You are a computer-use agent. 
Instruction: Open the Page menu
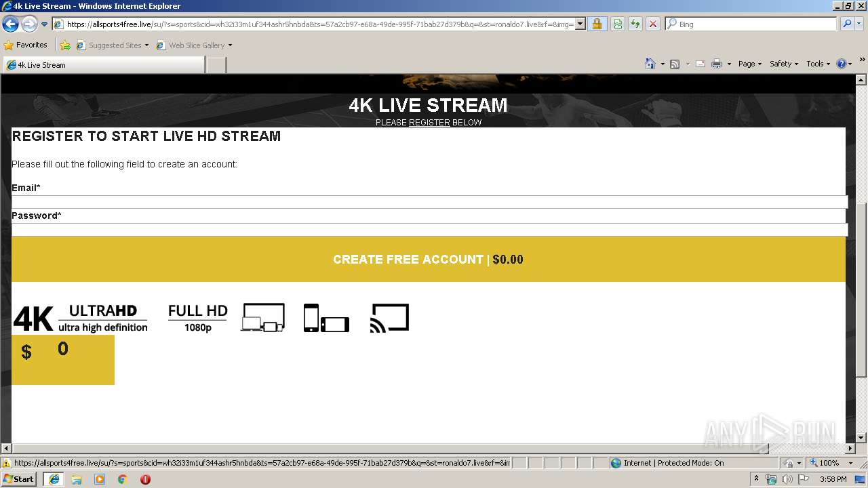click(x=750, y=64)
